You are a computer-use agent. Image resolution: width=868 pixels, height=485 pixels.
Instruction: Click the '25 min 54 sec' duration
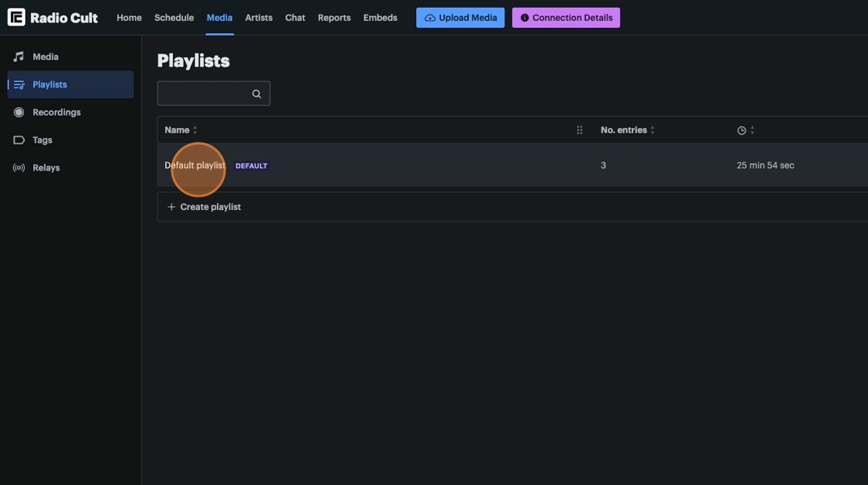tap(765, 165)
